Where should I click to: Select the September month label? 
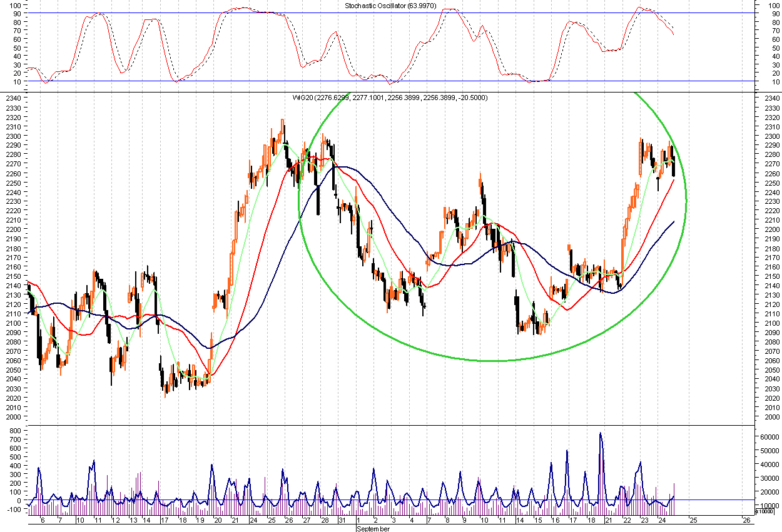375,529
